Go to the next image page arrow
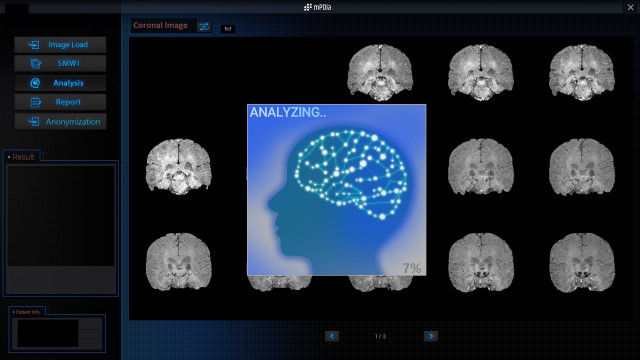This screenshot has width=640, height=360. coord(431,336)
